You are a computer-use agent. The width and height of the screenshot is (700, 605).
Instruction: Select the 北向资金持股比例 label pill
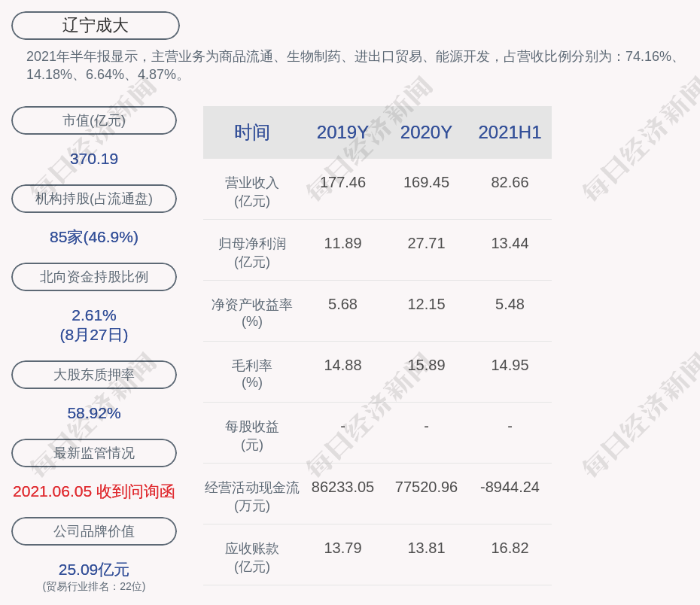pos(94,277)
